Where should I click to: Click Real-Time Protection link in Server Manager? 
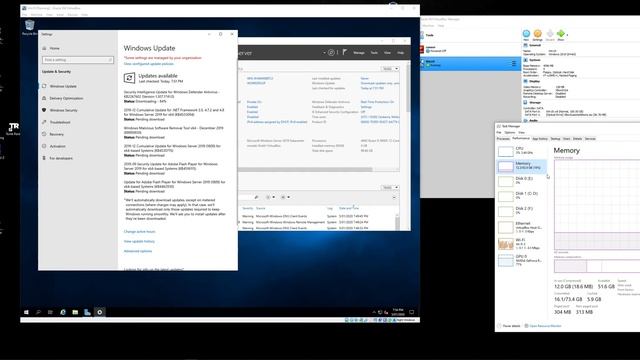[377, 102]
